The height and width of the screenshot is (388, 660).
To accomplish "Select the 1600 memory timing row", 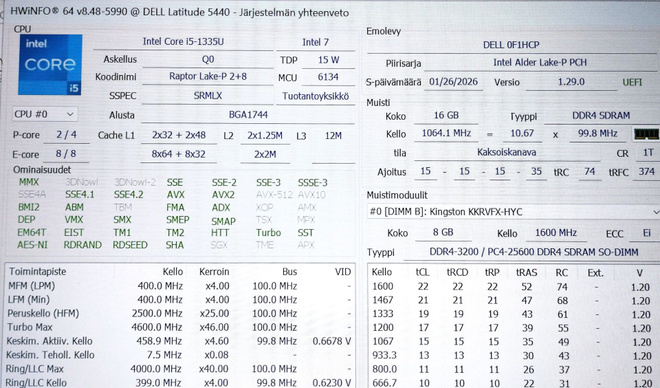I will click(513, 287).
